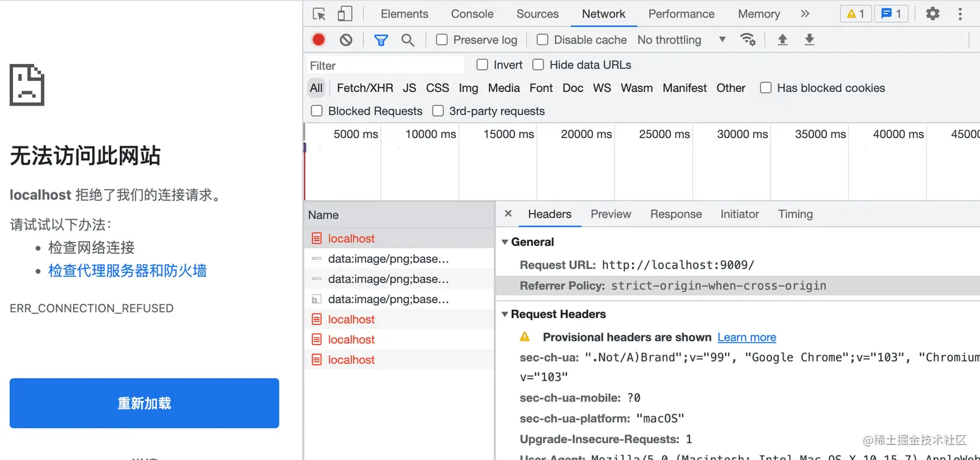
Task: Filter requests by CSS
Action: 437,87
